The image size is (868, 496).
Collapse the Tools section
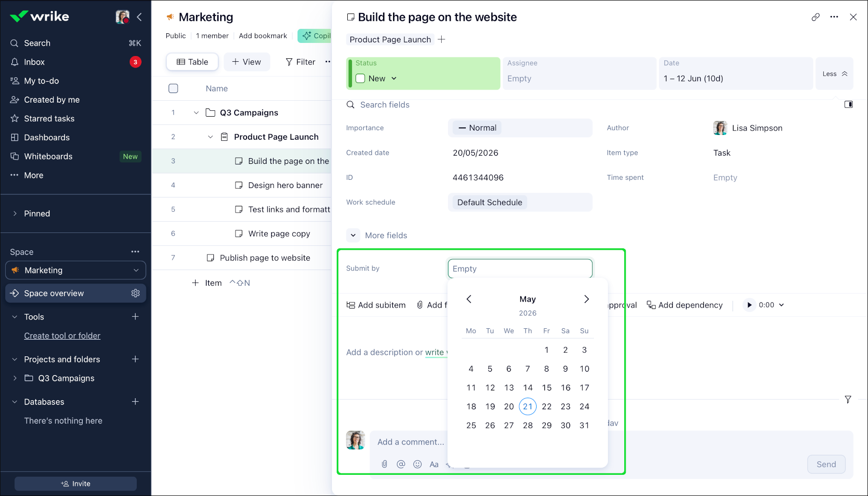tap(14, 317)
